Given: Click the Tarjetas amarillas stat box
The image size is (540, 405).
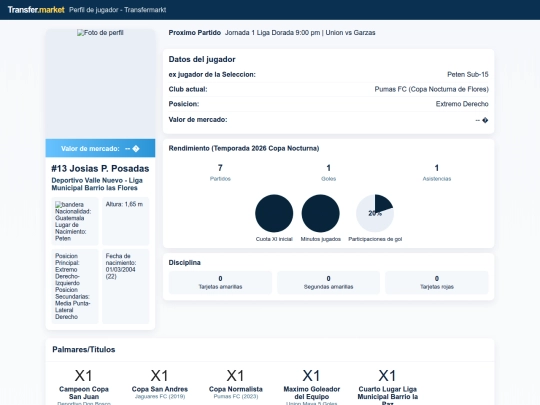Looking at the screenshot, I should tap(220, 282).
